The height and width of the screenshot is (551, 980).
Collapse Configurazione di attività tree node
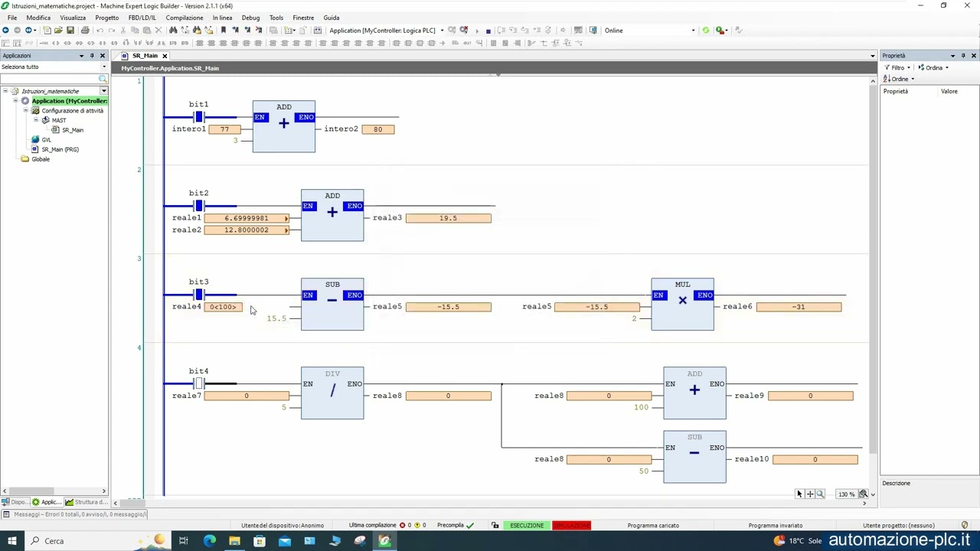[25, 111]
